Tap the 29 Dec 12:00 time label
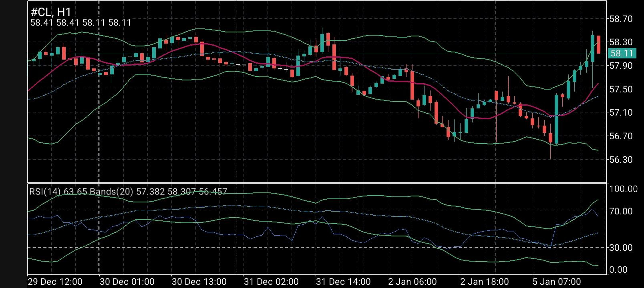The height and width of the screenshot is (288, 644). (55, 282)
